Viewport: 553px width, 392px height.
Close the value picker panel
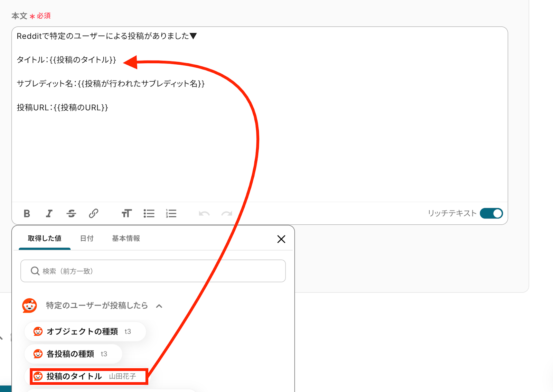281,239
